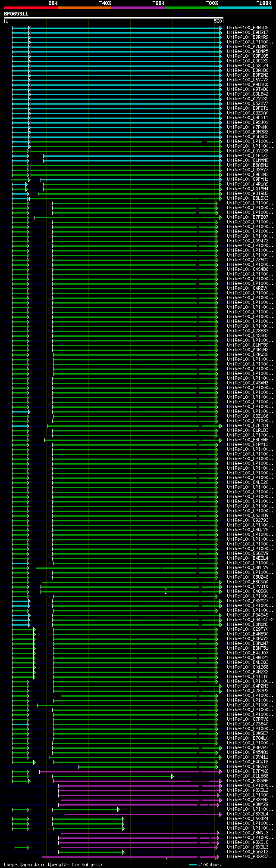
Task: Click the purple ~60% identity color bar
Action: (x=138, y=8)
